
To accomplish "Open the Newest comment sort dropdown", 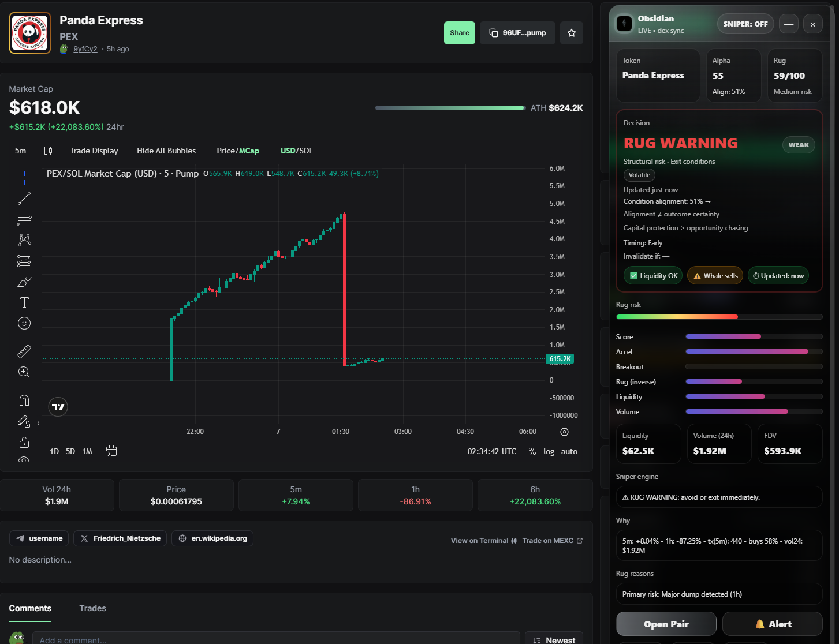I will click(x=554, y=639).
